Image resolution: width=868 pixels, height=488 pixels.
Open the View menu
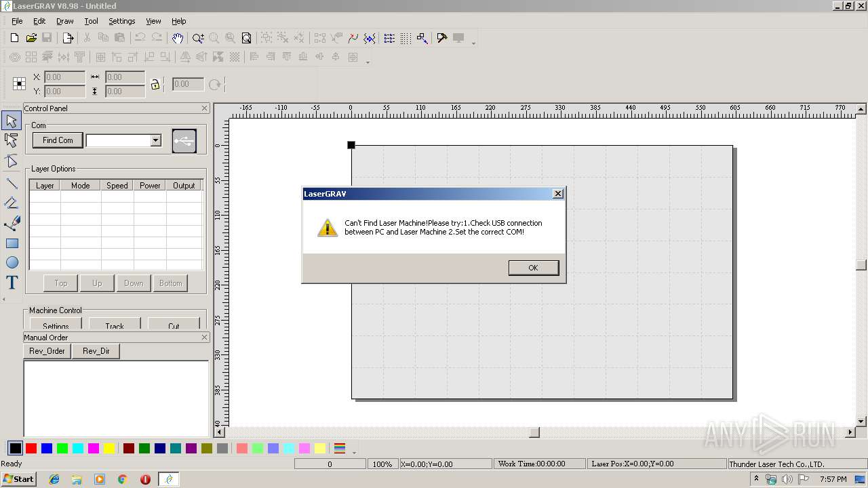pyautogui.click(x=153, y=21)
